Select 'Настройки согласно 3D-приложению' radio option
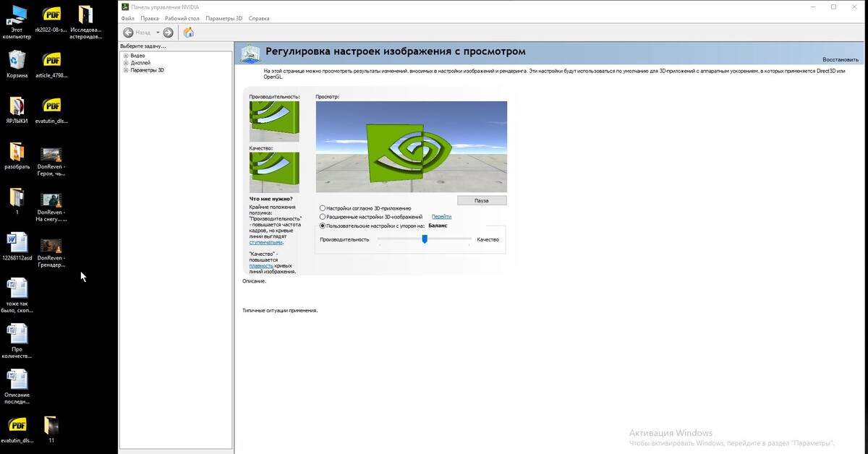This screenshot has height=454, width=868. (x=323, y=208)
